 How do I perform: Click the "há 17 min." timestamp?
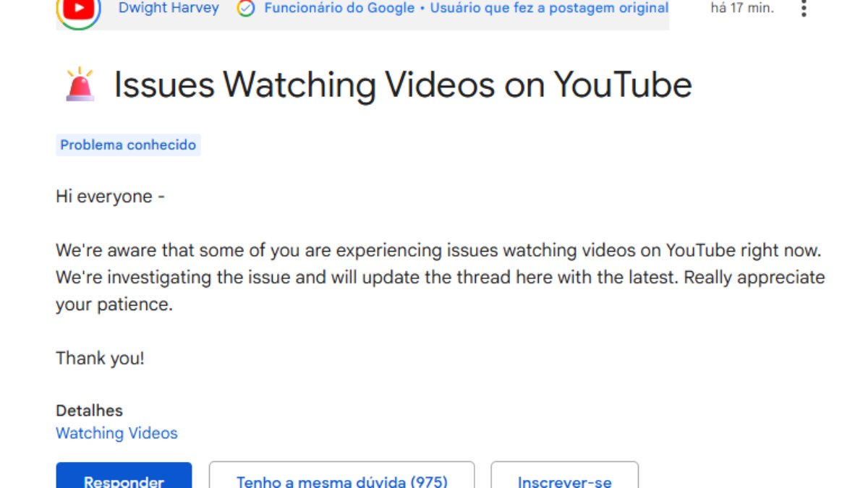click(742, 9)
